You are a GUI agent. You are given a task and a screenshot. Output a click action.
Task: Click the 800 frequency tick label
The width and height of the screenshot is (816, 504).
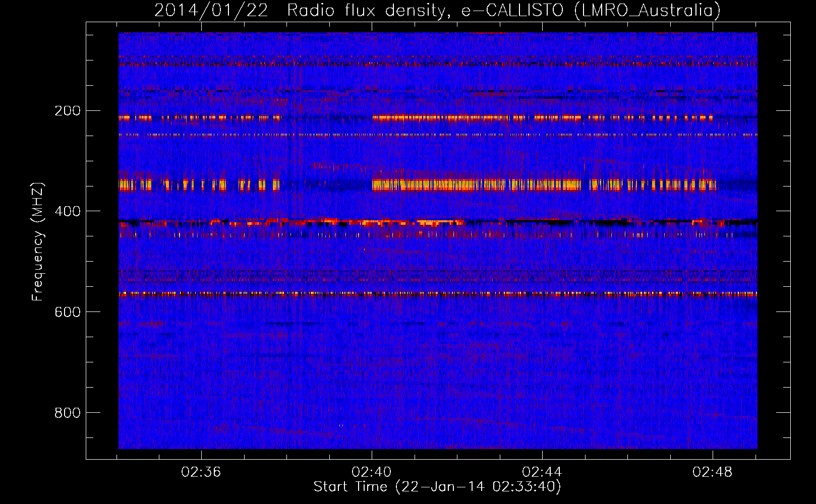[67, 413]
